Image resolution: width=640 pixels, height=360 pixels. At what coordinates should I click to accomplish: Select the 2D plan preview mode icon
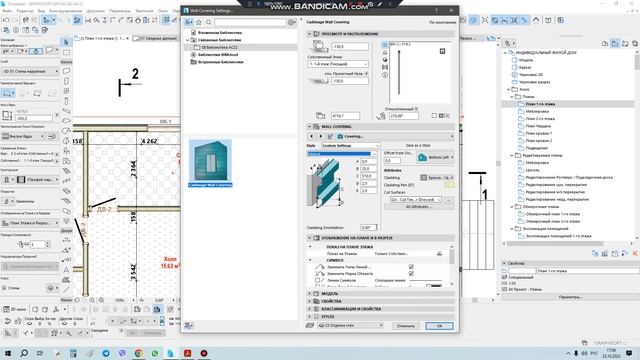coord(384,44)
